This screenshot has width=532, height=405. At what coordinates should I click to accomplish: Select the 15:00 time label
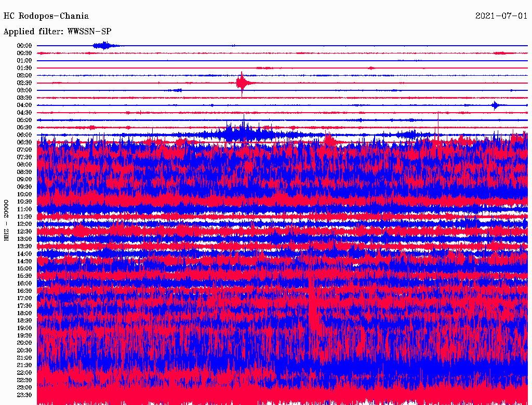[24, 269]
